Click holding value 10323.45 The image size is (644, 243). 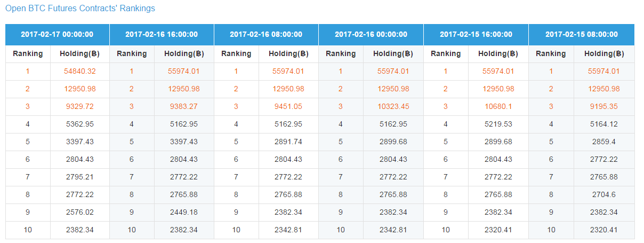point(393,107)
